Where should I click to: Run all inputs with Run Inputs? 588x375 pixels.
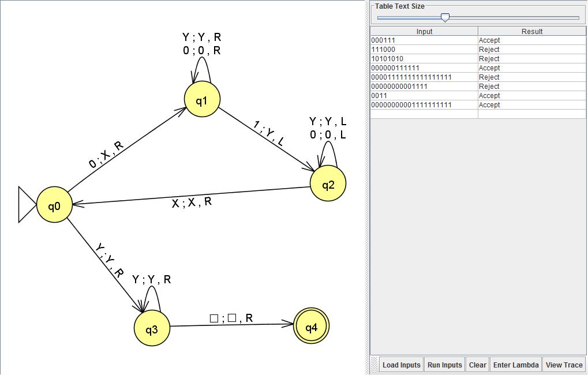coord(444,365)
